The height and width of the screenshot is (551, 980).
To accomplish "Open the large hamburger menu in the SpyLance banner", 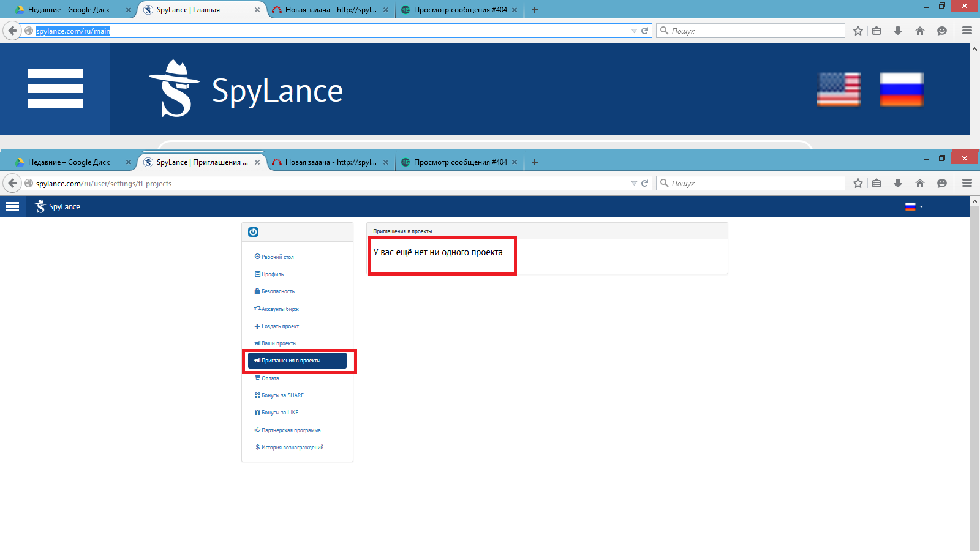I will click(x=55, y=89).
